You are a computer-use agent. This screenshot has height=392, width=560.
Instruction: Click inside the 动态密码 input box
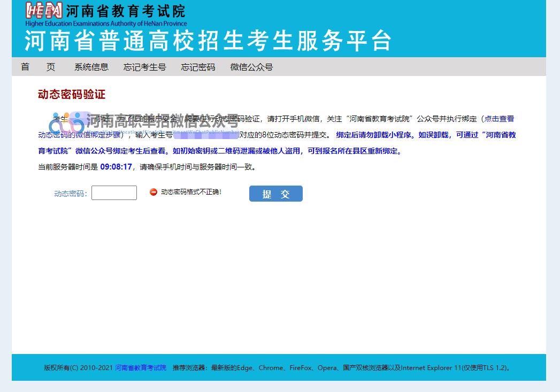point(114,193)
